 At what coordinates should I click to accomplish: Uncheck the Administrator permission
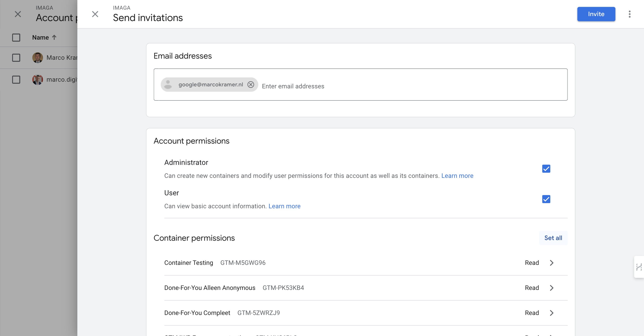[546, 169]
